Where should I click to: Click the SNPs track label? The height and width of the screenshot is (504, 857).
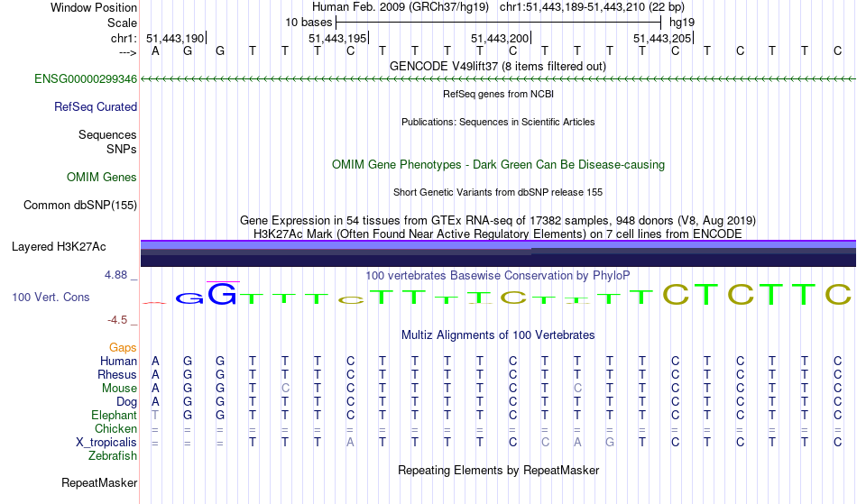click(x=122, y=149)
